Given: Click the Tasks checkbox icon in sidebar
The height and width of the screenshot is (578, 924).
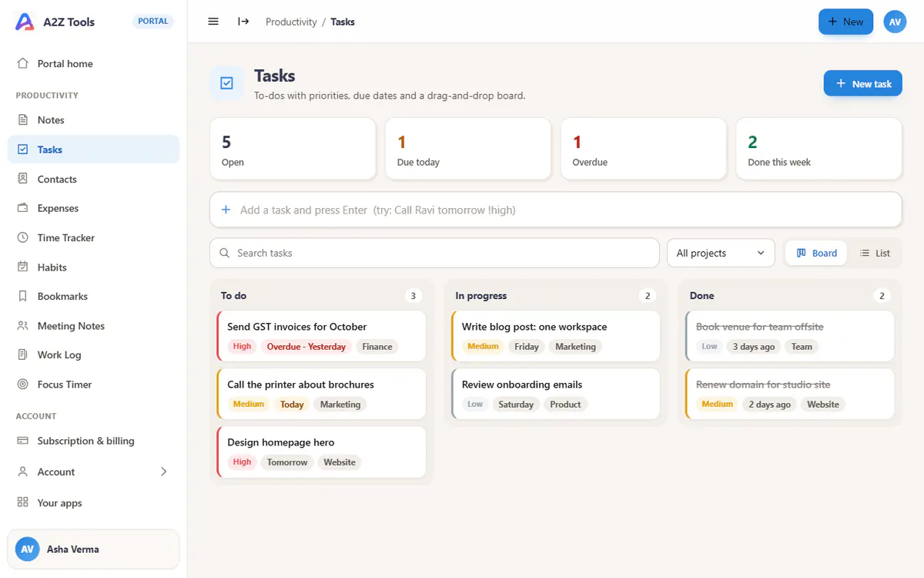Looking at the screenshot, I should click(x=23, y=150).
